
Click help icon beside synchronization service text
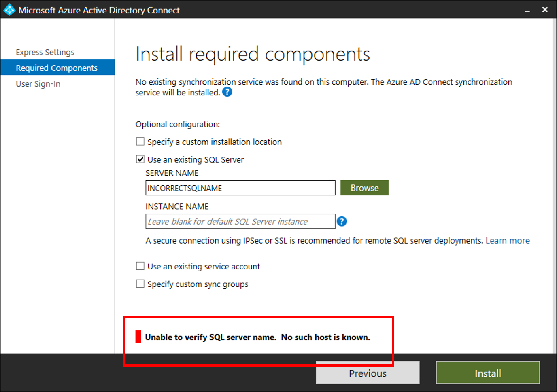pyautogui.click(x=227, y=92)
